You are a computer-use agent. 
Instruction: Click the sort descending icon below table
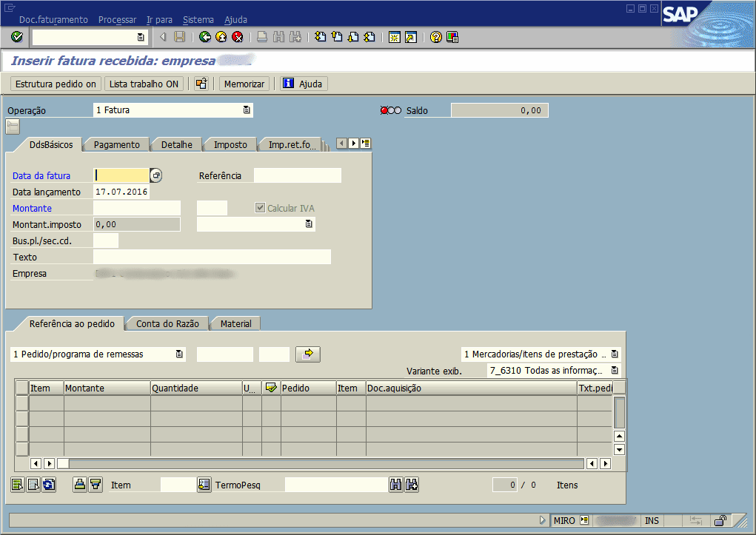96,485
